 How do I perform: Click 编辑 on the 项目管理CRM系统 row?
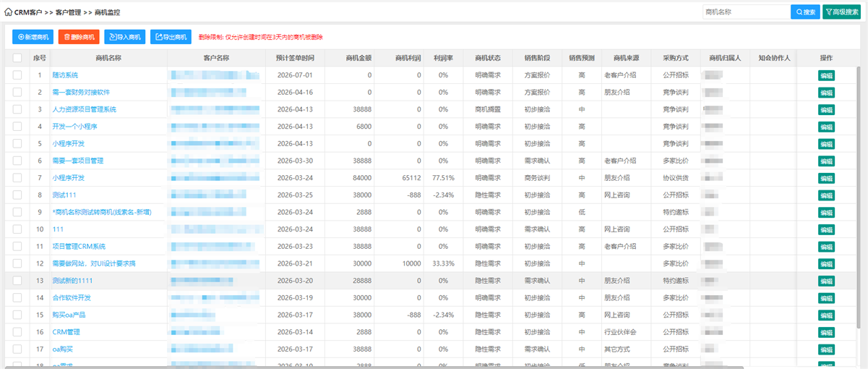(826, 246)
